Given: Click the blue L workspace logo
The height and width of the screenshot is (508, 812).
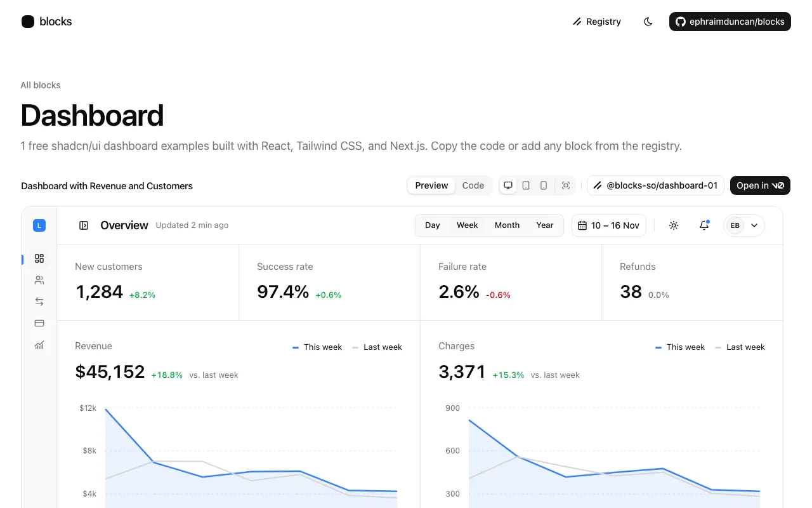Looking at the screenshot, I should [x=39, y=225].
